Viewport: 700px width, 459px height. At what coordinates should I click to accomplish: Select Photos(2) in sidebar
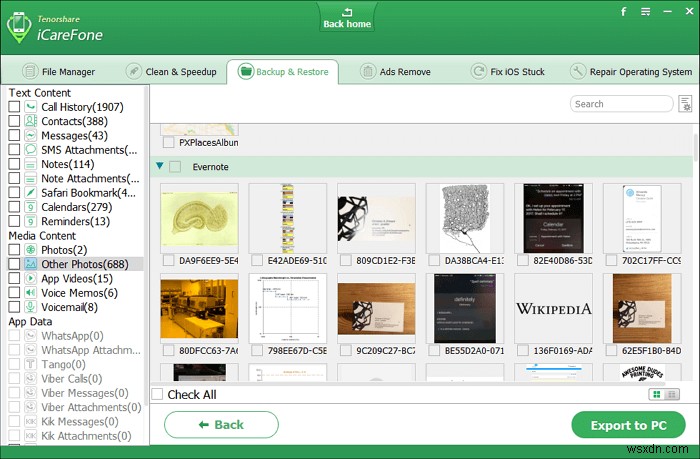[64, 250]
